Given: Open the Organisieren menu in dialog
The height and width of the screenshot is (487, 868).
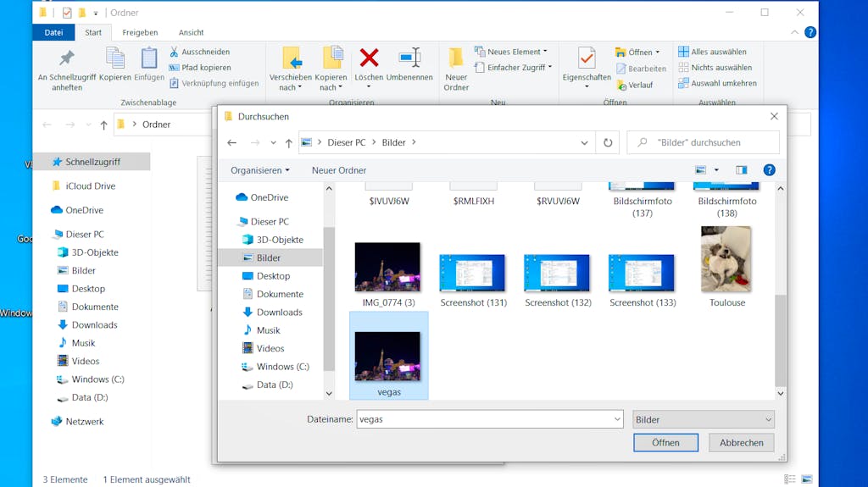Looking at the screenshot, I should (x=259, y=170).
